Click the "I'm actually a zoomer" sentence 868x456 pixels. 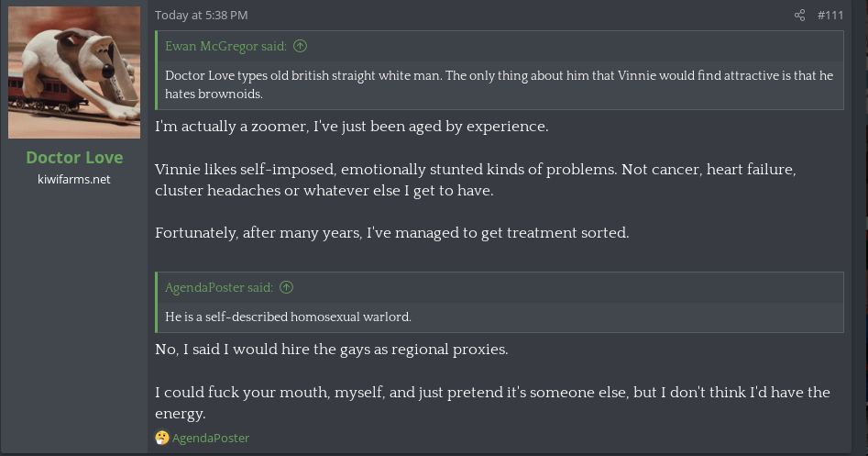tap(351, 127)
